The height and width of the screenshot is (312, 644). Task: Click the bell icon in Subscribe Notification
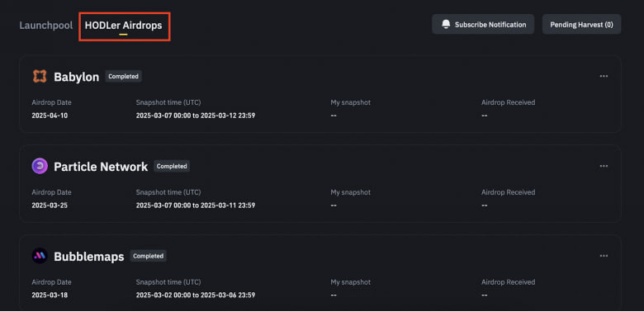446,25
